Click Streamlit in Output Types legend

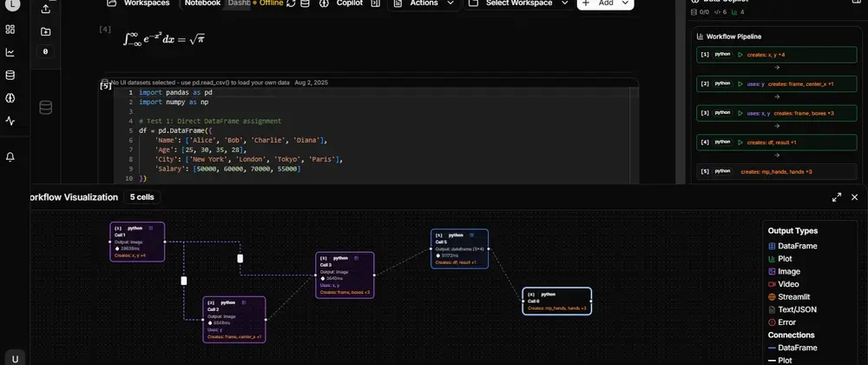click(789, 297)
